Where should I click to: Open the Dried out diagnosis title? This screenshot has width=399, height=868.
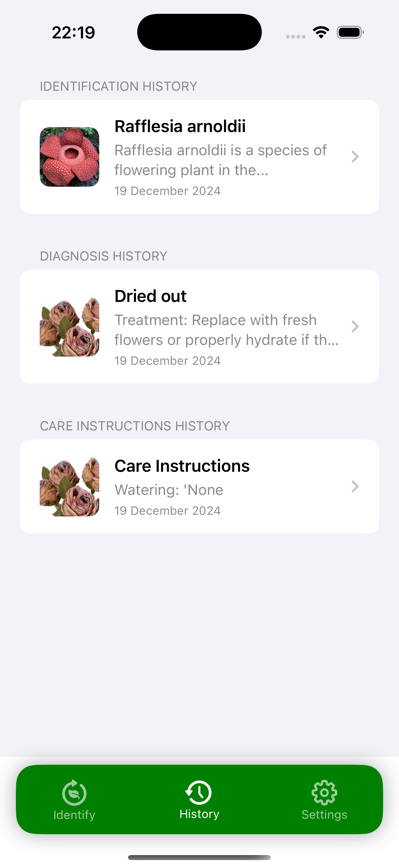[x=150, y=296]
